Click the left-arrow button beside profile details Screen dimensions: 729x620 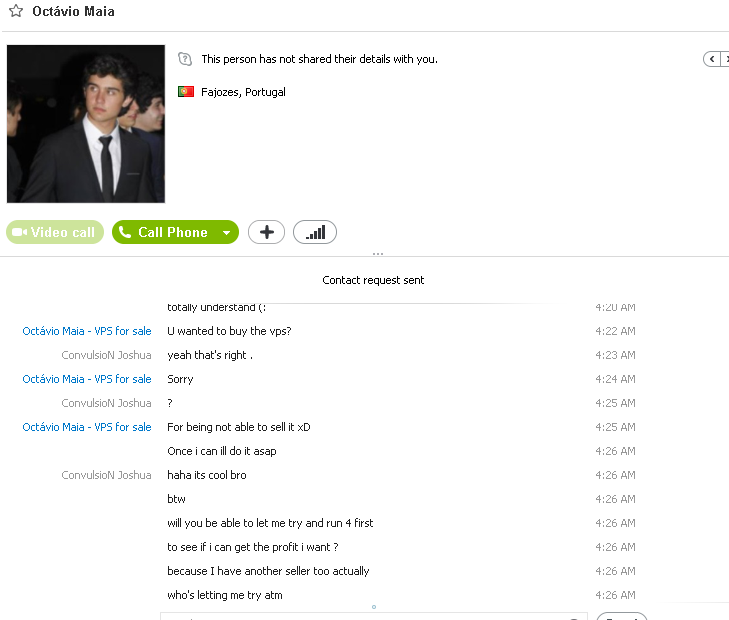pos(712,59)
